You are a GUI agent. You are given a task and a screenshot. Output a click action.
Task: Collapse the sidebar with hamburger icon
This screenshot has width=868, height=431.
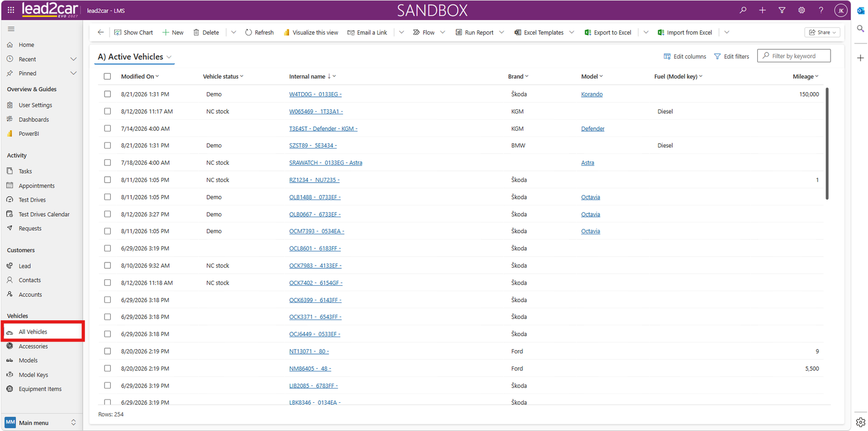click(x=11, y=29)
